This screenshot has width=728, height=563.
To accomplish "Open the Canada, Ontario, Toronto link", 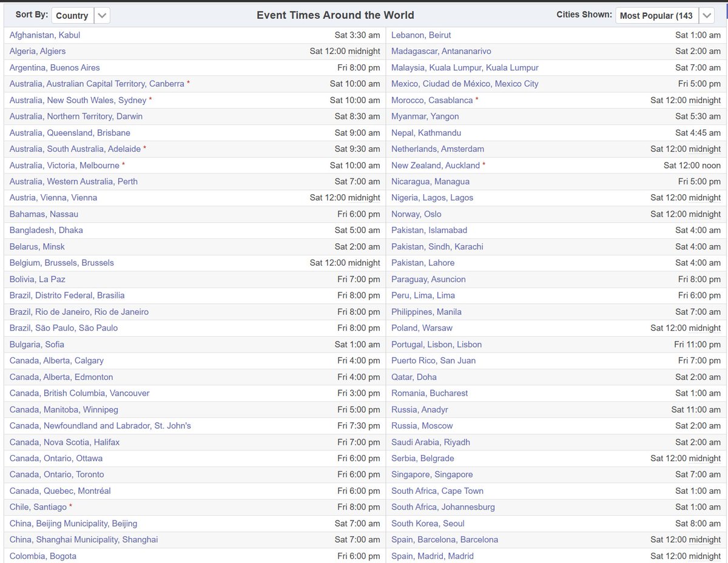I will [57, 474].
